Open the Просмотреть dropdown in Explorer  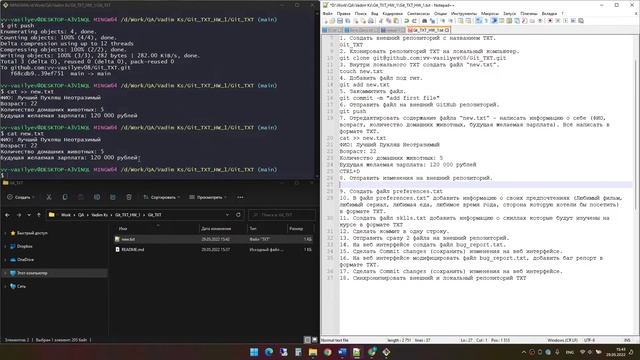(208, 197)
